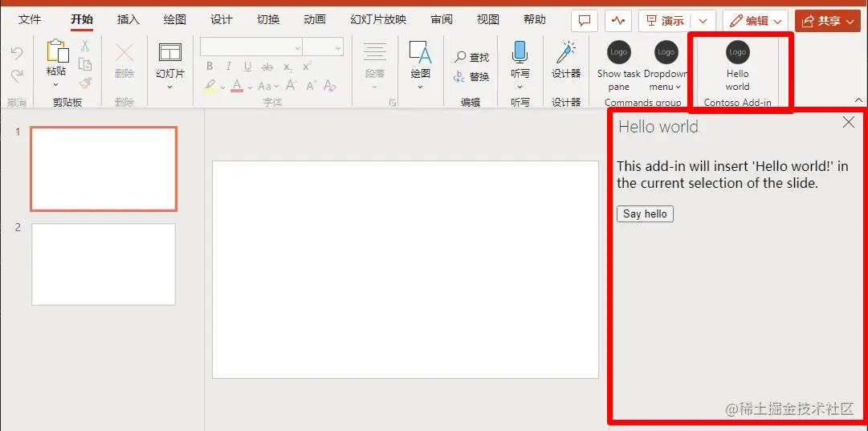Switch to the 设计 tab

[222, 21]
